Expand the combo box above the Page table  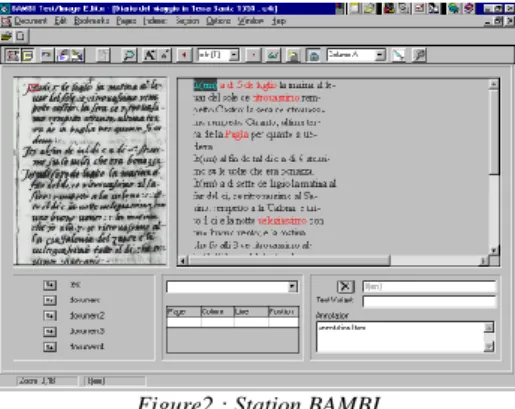coord(292,287)
